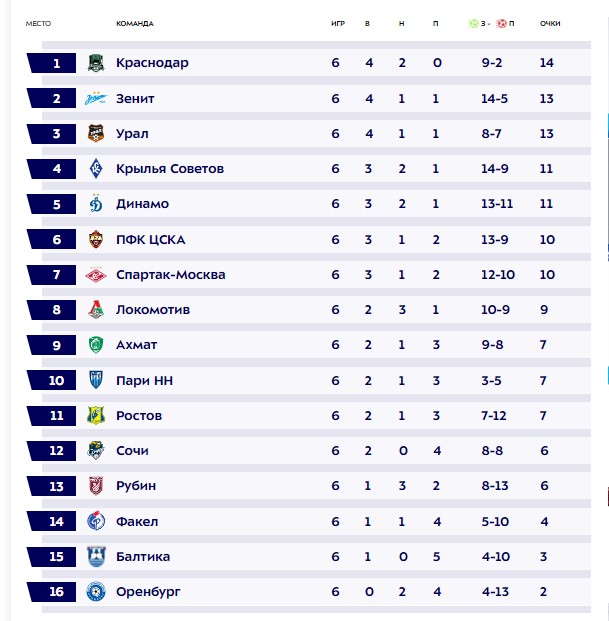Click the Ахмат green crest
This screenshot has width=609, height=621.
[x=96, y=345]
